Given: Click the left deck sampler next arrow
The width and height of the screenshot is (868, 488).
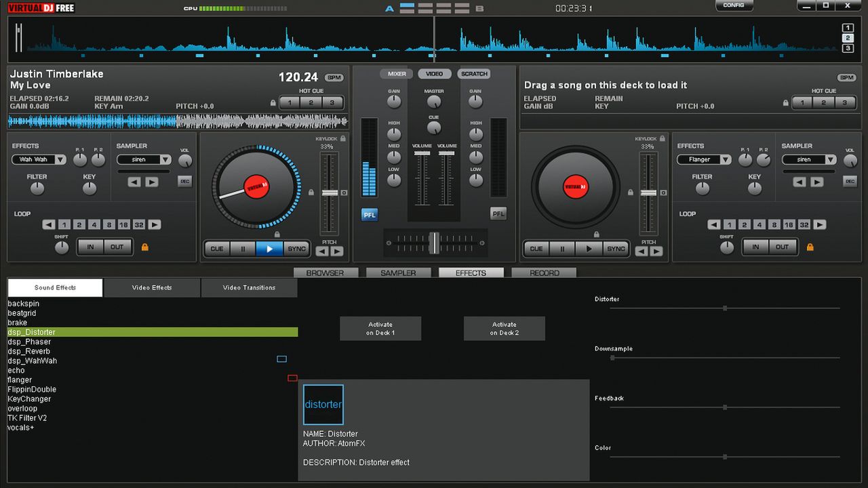Looking at the screenshot, I should [151, 182].
